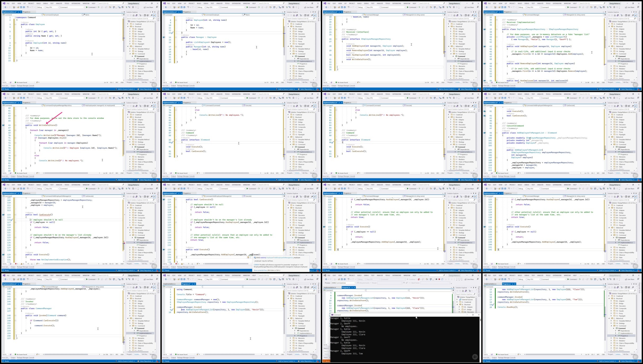This screenshot has height=364, width=643.
Task: Click the Pause (Break All) debug icon
Action: 436,279
